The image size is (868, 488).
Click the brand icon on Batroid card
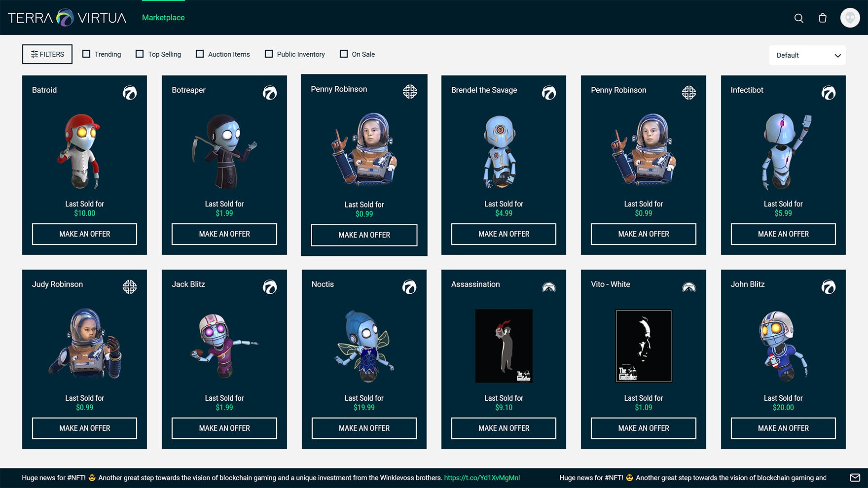tap(130, 93)
